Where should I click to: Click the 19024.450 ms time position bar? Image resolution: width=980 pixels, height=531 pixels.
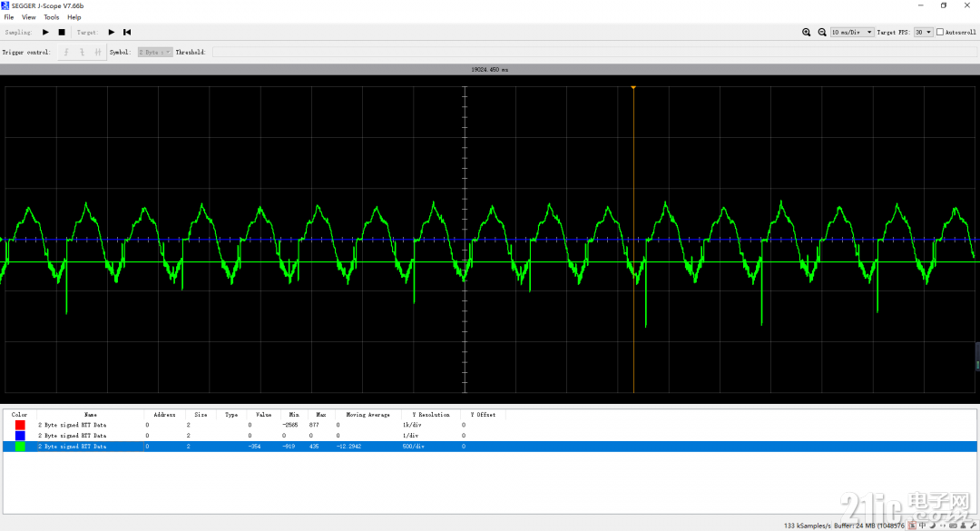489,69
